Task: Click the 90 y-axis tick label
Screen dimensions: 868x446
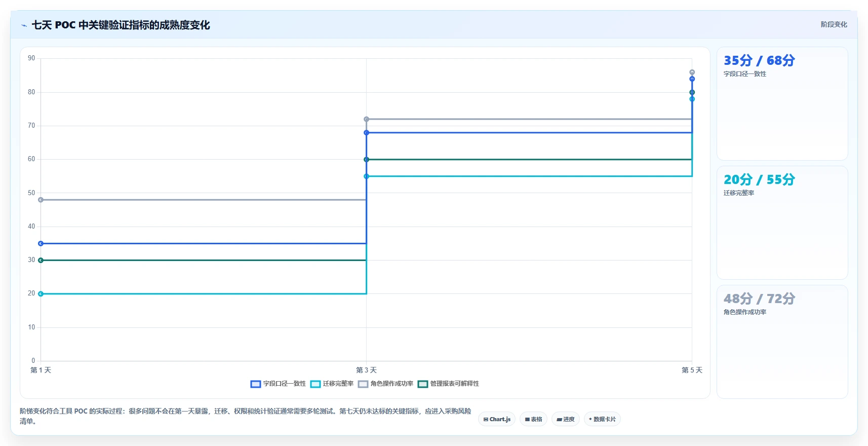Action: pyautogui.click(x=31, y=58)
